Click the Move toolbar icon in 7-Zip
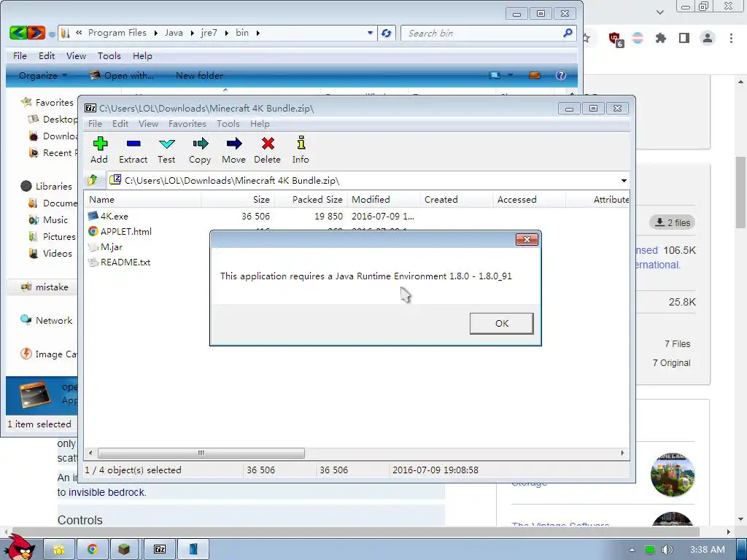 point(234,150)
